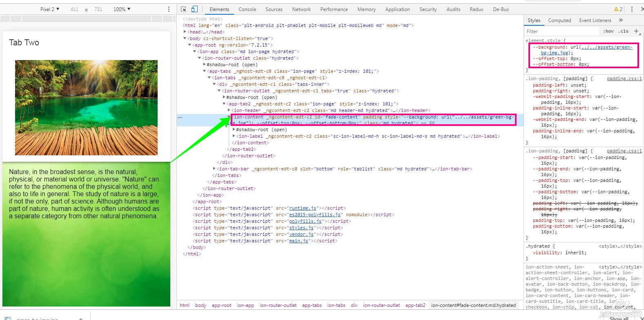Open the es2015-polyfills.js script link
Screen dimensions: 644x320
tap(315, 215)
